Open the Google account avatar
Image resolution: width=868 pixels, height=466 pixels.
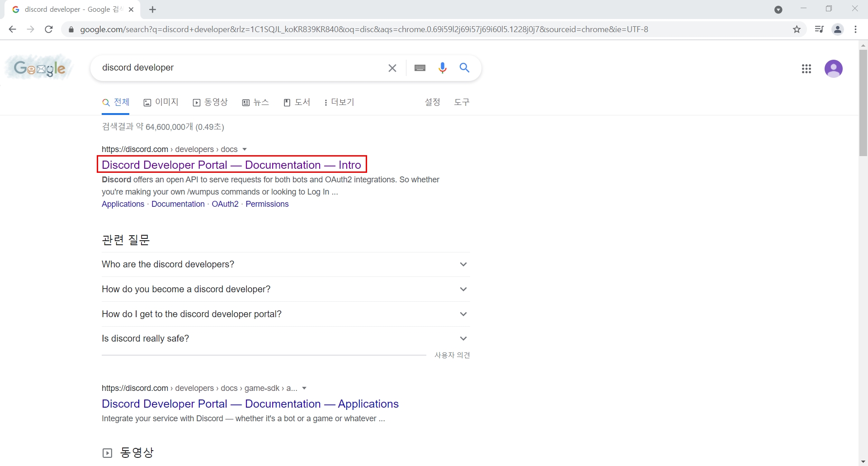coord(834,69)
